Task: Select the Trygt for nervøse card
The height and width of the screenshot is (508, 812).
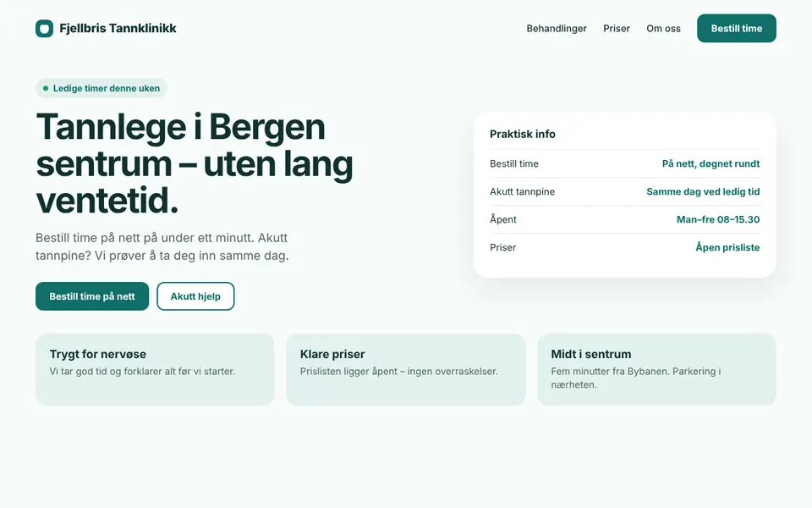Action: coord(155,370)
